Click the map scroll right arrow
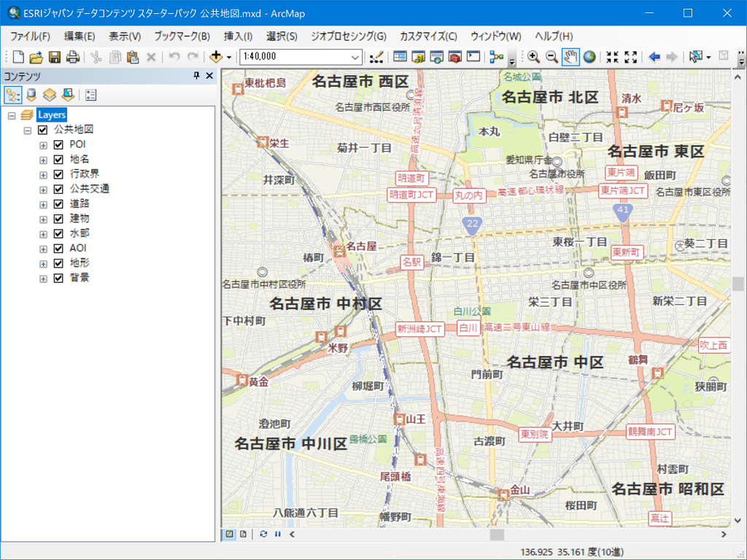 [x=724, y=534]
